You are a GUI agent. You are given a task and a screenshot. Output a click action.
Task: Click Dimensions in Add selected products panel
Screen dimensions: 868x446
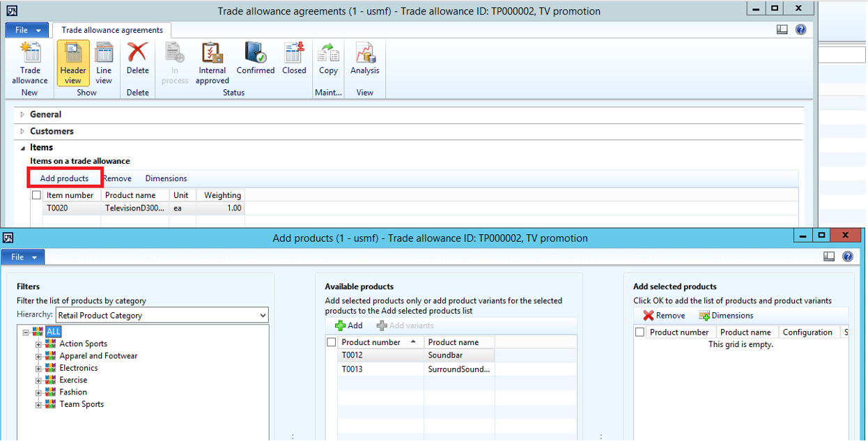pyautogui.click(x=726, y=316)
